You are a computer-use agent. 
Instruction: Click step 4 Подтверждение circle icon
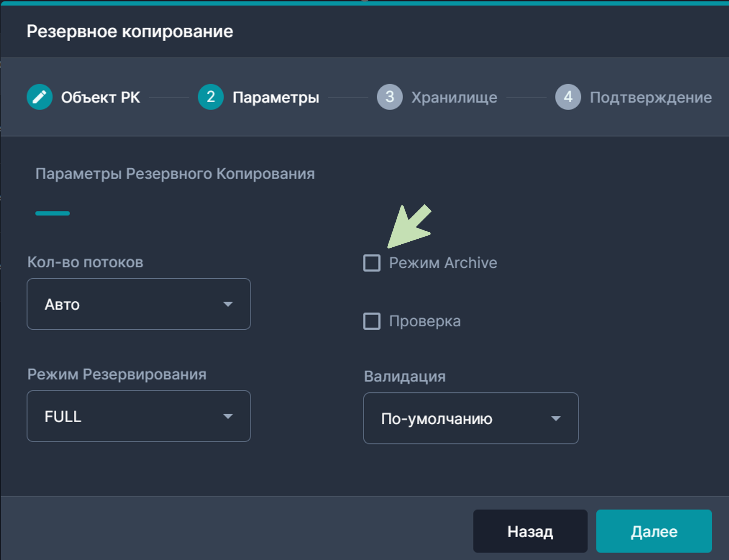(x=568, y=97)
